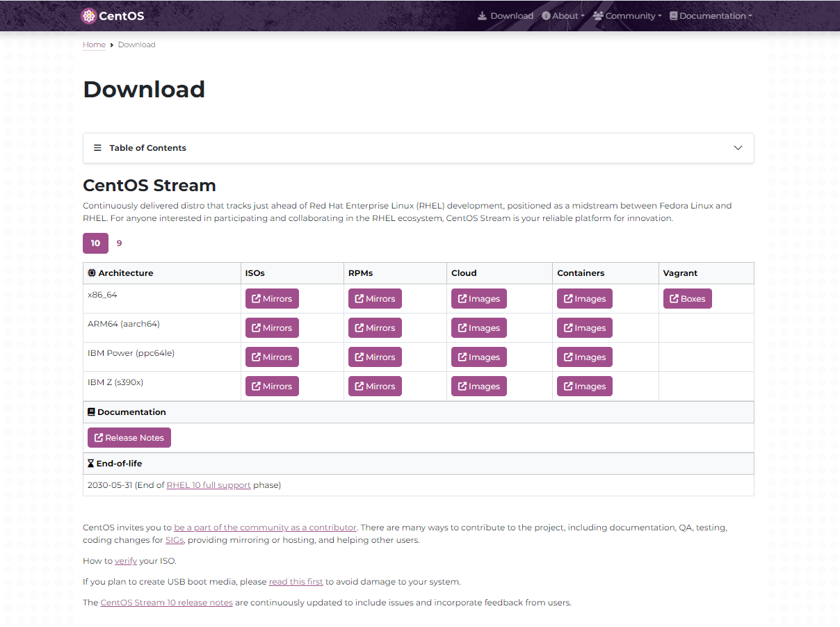This screenshot has width=840, height=627.
Task: Click the ARM64 (aarch64) cell
Action: pyautogui.click(x=162, y=328)
